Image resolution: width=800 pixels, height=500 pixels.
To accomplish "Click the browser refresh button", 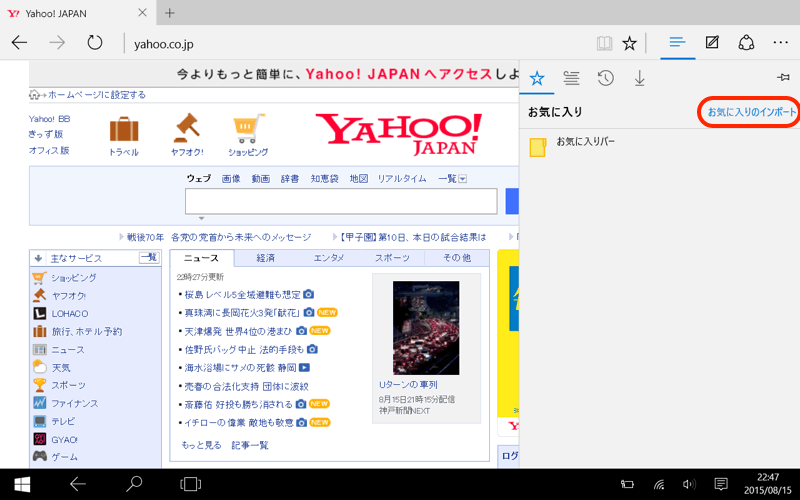I will 95,43.
